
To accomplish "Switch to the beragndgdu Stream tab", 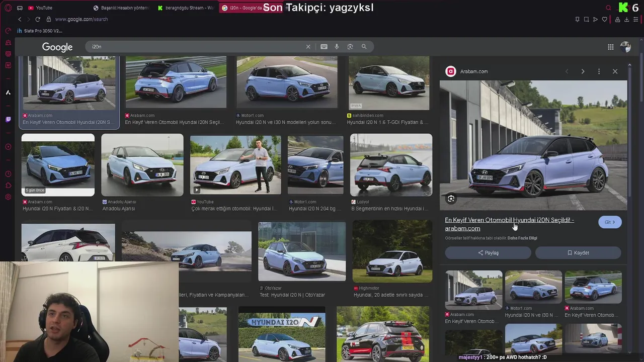I will tap(185, 8).
